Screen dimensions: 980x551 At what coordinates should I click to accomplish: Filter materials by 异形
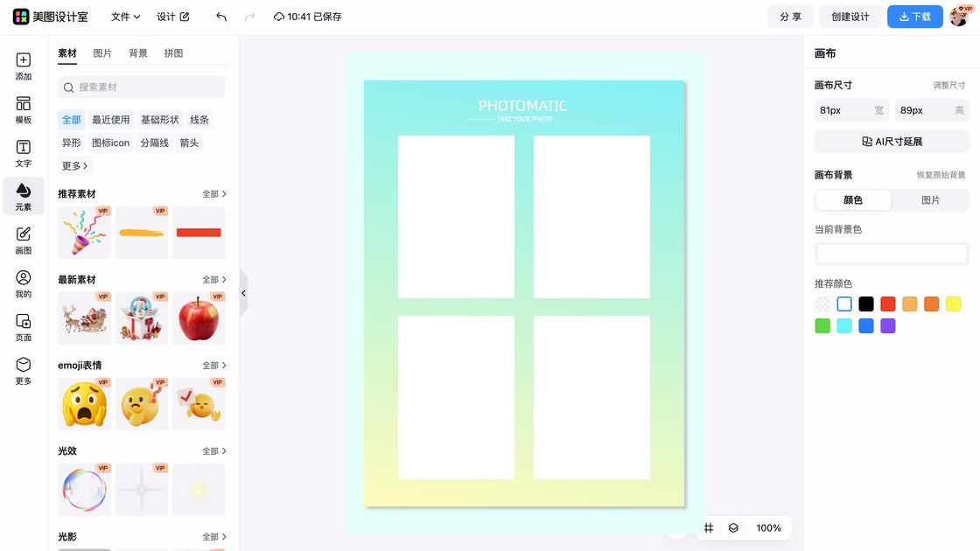coord(71,143)
